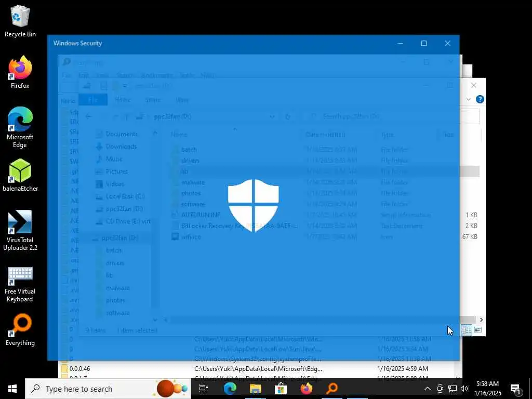Screen dimensions: 532x399
Task: Click the 1/16/2025 4:59 AM date cell
Action: [x=403, y=368]
